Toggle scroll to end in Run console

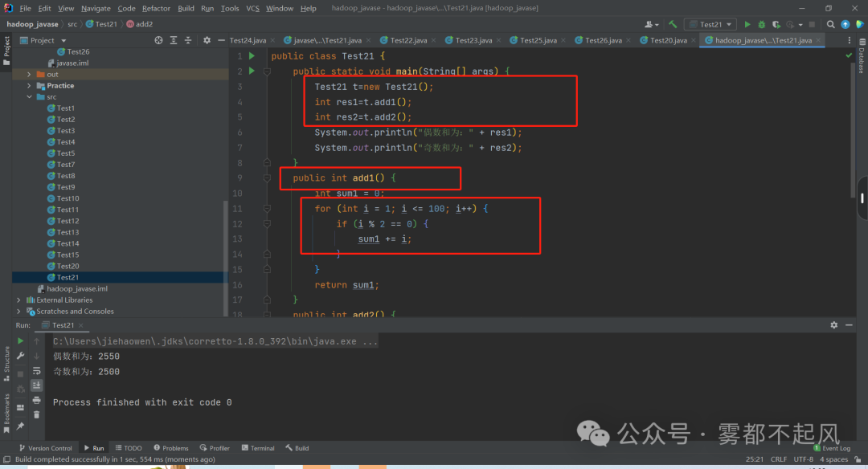click(x=36, y=385)
